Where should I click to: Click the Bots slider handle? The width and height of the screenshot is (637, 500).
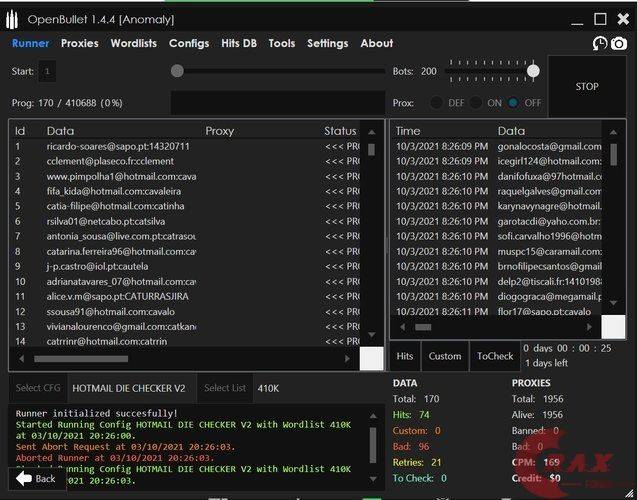(533, 71)
